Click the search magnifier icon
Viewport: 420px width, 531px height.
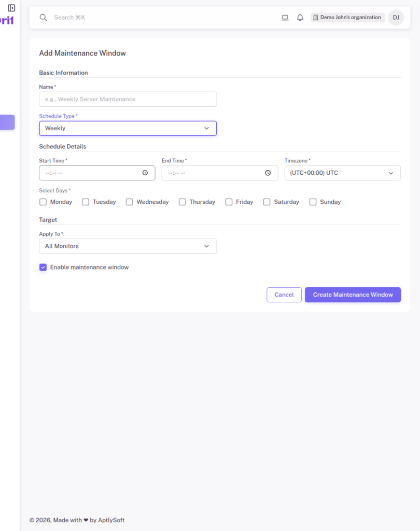pyautogui.click(x=44, y=17)
